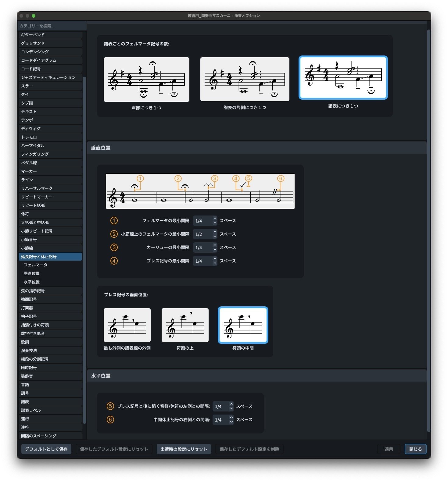448x481 pixels.
Task: Open the 演奏技法 category
Action: click(x=50, y=351)
